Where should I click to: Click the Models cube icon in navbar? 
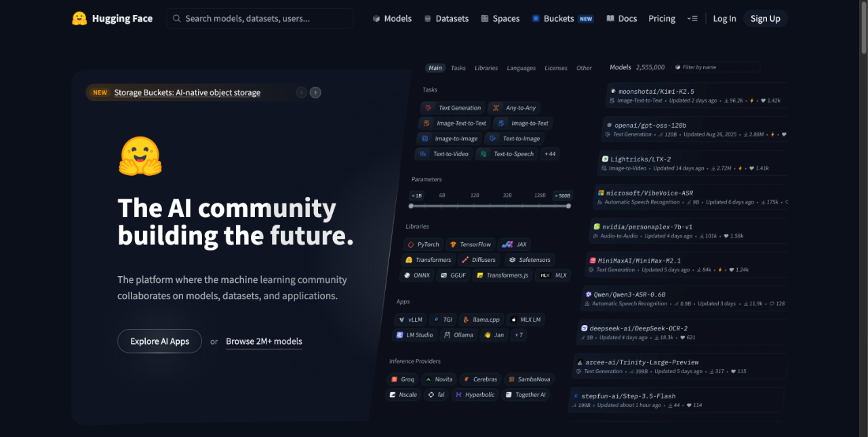click(x=376, y=19)
